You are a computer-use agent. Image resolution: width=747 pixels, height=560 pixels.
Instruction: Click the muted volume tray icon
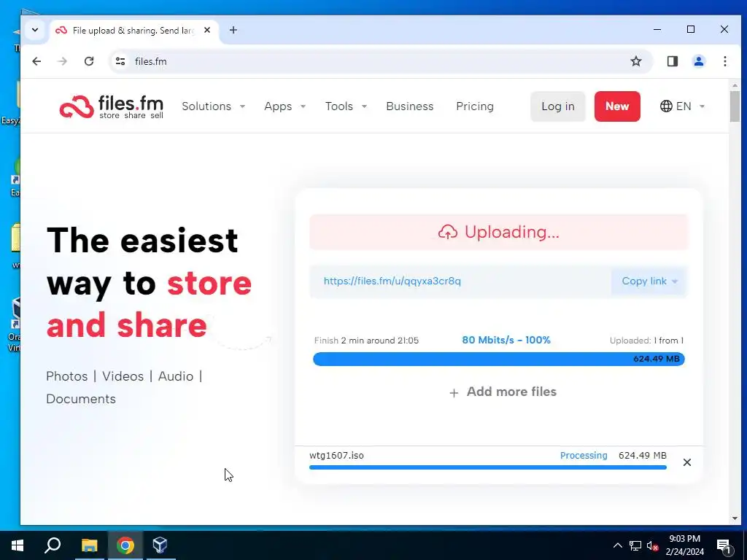tap(653, 545)
